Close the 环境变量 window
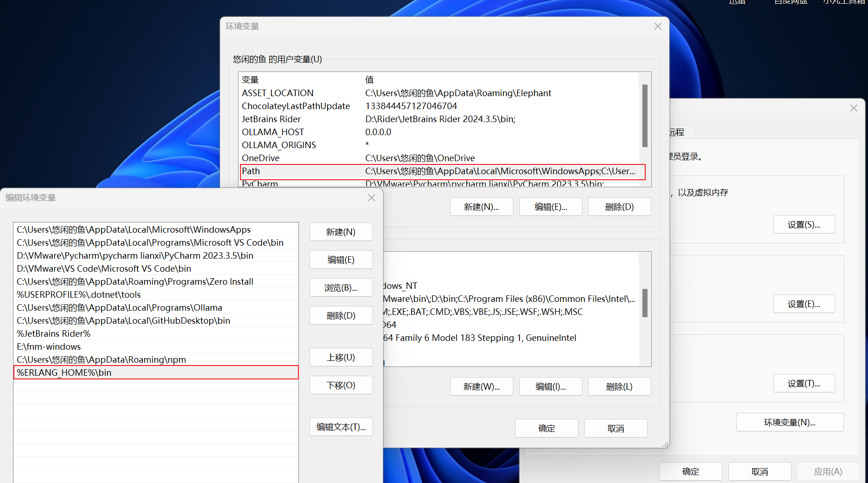868x483 pixels. click(658, 26)
